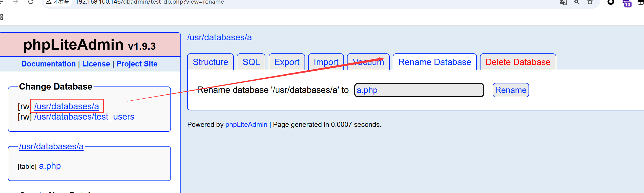
Task: Click the /usr/databases/a breadcrumb above the tabs
Action: [220, 37]
